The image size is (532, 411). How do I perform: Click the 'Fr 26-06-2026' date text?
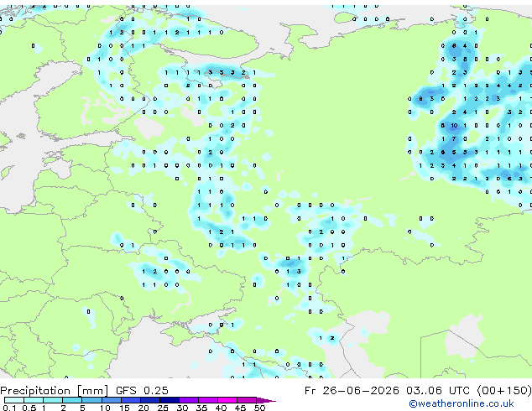352,390
